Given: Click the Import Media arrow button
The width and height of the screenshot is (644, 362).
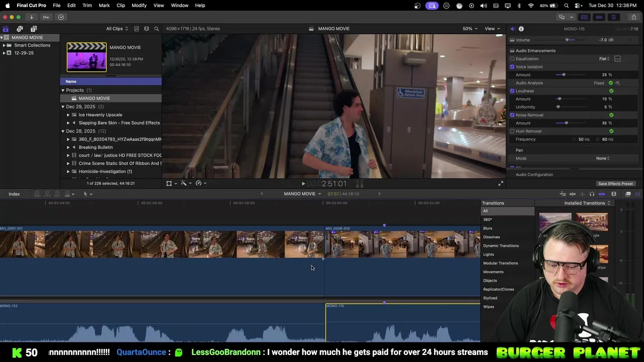Looking at the screenshot, I should pyautogui.click(x=31, y=17).
